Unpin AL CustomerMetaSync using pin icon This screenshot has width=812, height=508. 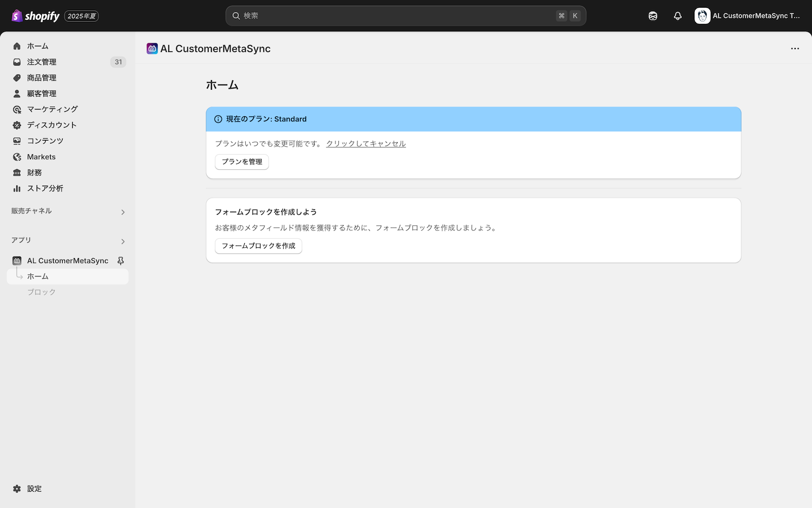pos(121,261)
